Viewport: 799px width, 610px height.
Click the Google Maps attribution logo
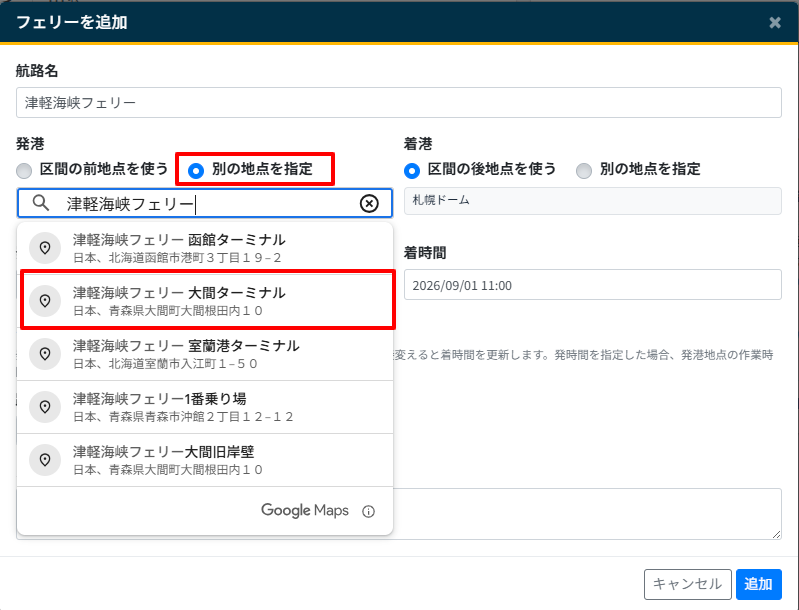[x=305, y=511]
